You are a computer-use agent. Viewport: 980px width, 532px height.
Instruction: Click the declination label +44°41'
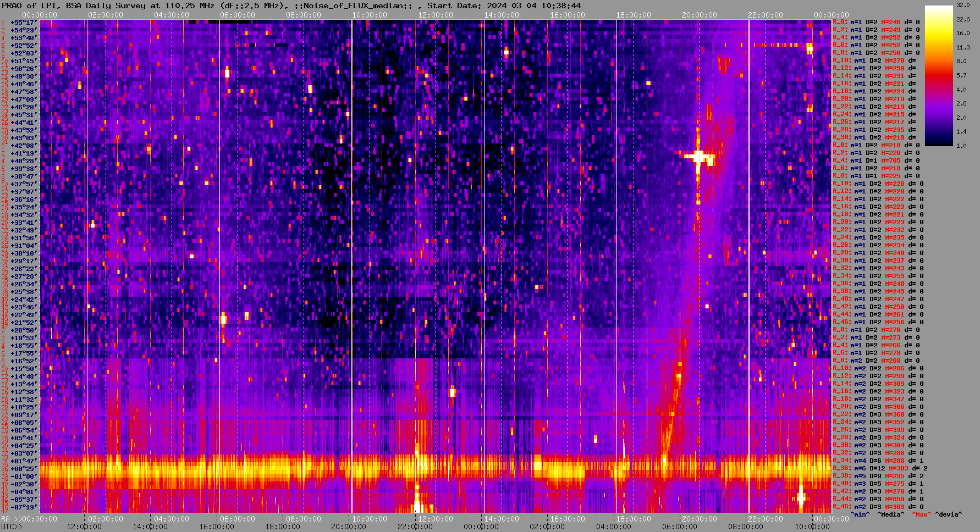coord(24,123)
